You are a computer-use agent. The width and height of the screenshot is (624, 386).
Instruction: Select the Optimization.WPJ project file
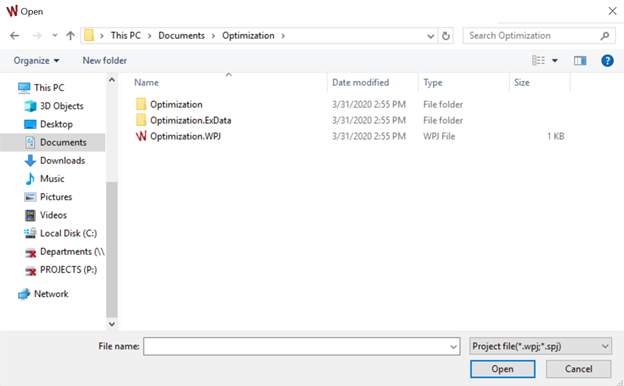[x=185, y=136]
